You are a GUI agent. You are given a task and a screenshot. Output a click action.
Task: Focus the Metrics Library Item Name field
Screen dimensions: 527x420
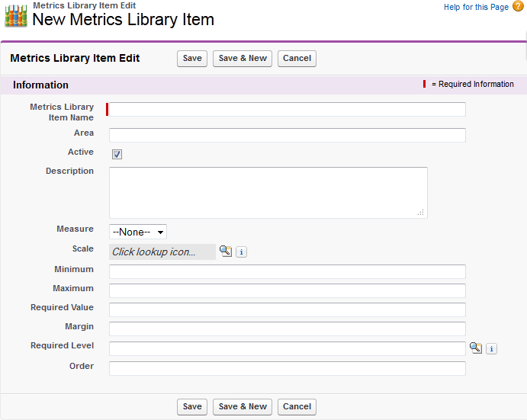coord(288,110)
